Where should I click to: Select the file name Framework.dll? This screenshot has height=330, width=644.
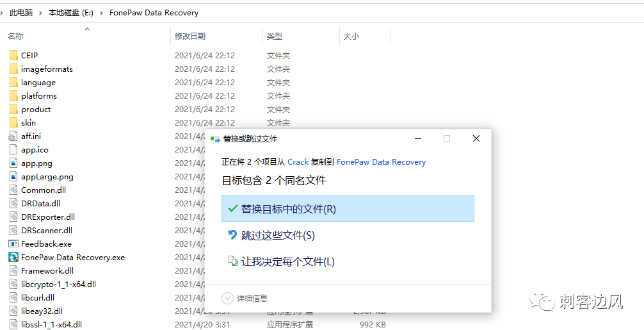47,271
